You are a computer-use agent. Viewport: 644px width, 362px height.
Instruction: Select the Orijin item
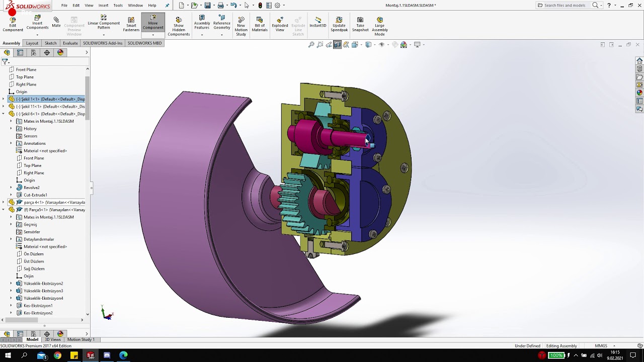[x=28, y=276]
